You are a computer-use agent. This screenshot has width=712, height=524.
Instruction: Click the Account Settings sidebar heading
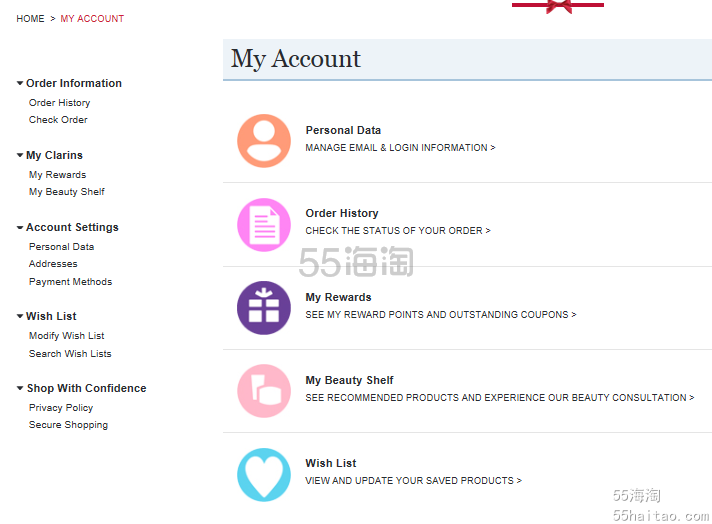pos(72,227)
